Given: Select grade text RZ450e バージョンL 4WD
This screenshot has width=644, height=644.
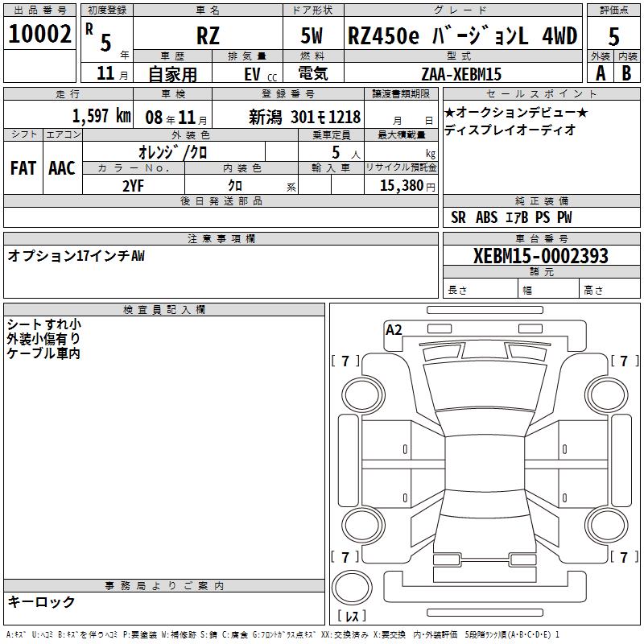Looking at the screenshot, I should click(462, 35).
